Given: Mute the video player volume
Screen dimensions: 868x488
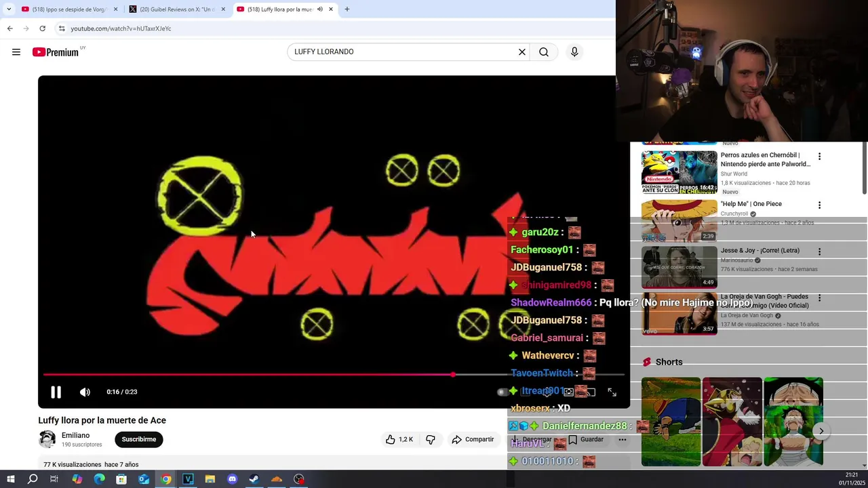Looking at the screenshot, I should (x=85, y=392).
